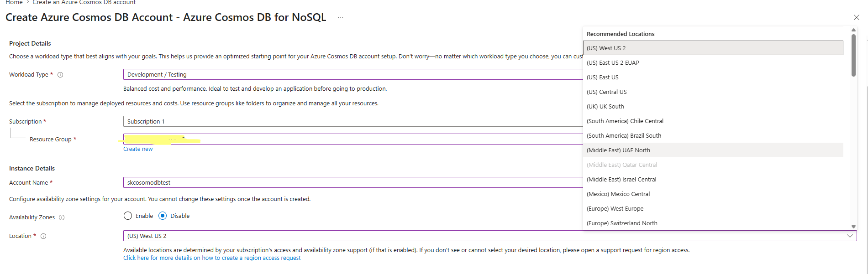Viewport: 868px width, 274px height.
Task: Choose (Middle East) Israel Central location
Action: coord(713,179)
